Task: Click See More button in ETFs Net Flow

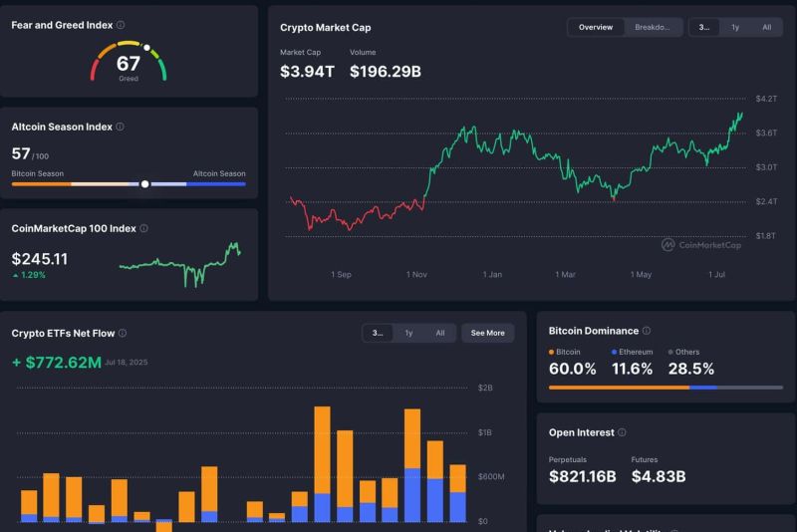Action: tap(488, 333)
